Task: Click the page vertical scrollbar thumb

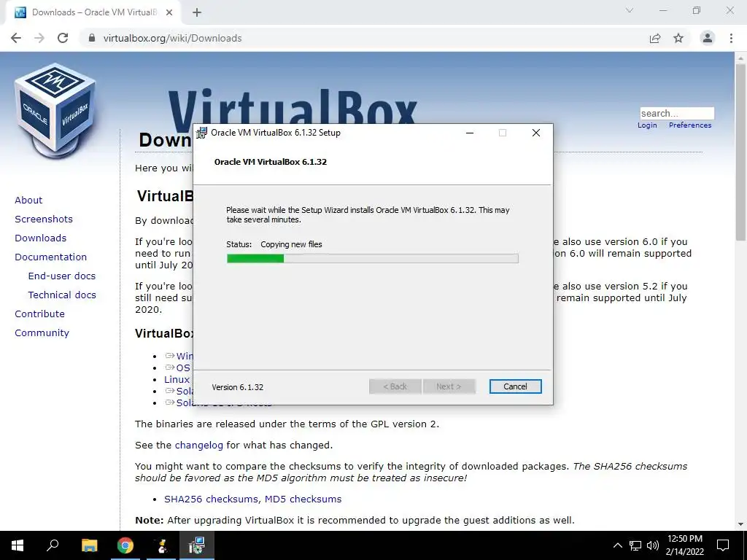Action: click(x=740, y=152)
